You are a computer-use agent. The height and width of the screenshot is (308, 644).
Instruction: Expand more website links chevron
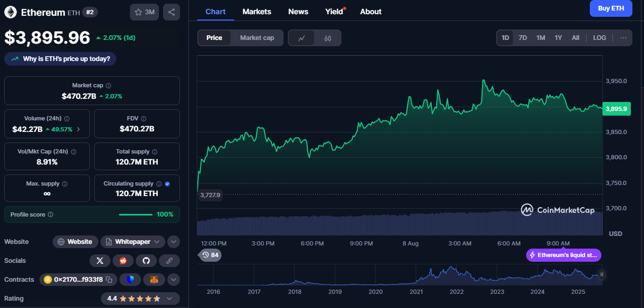(174, 242)
